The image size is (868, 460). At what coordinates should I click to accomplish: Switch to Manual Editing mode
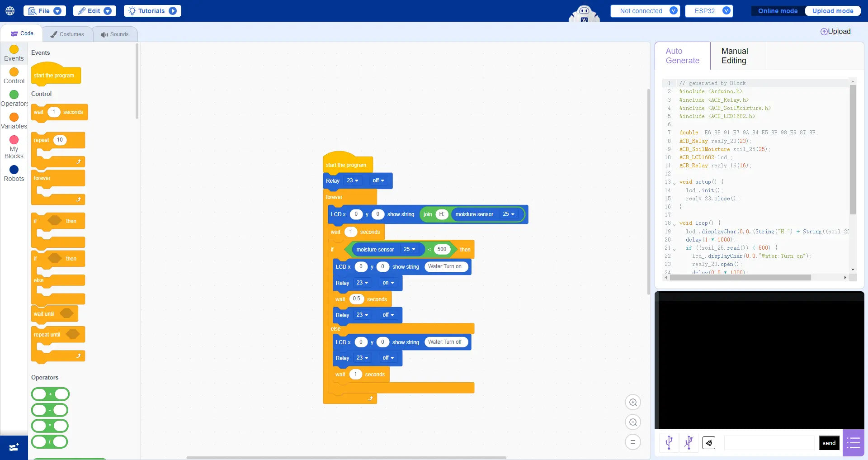tap(735, 56)
